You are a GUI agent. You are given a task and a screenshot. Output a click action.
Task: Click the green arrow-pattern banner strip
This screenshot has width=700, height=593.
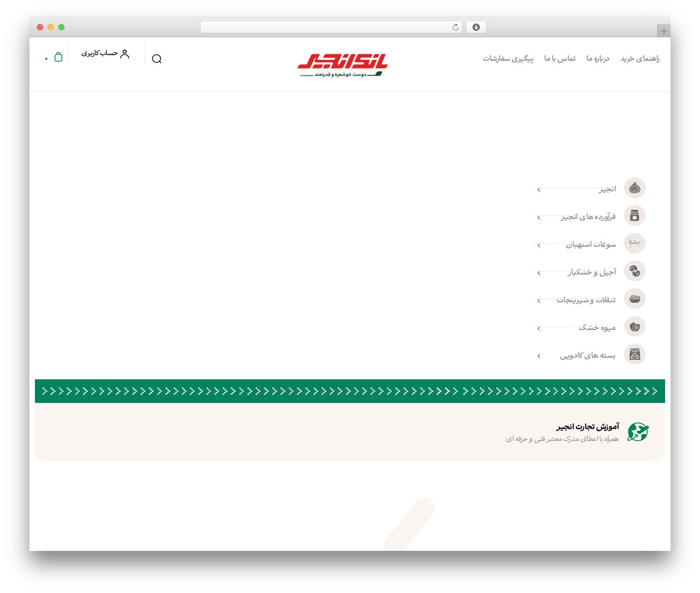(x=350, y=391)
